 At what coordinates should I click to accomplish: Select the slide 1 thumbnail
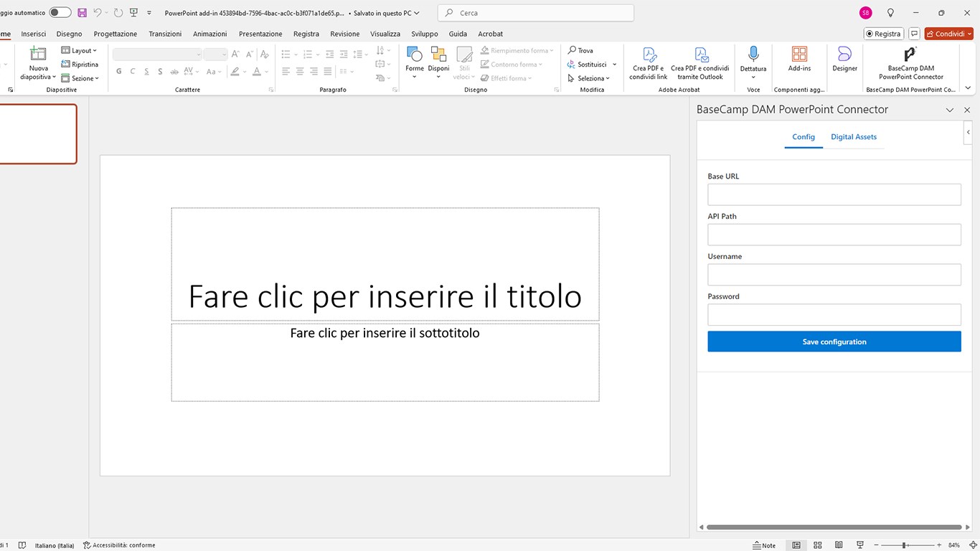point(38,134)
